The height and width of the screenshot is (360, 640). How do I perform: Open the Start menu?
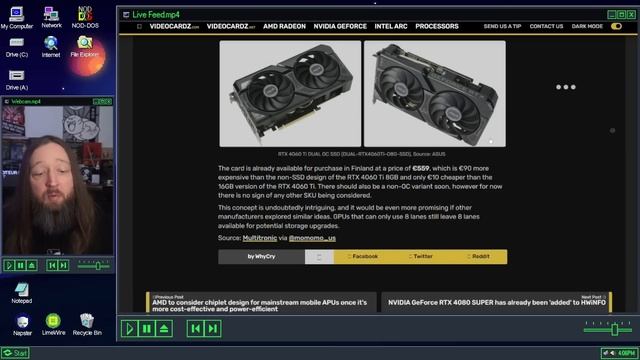[x=15, y=353]
